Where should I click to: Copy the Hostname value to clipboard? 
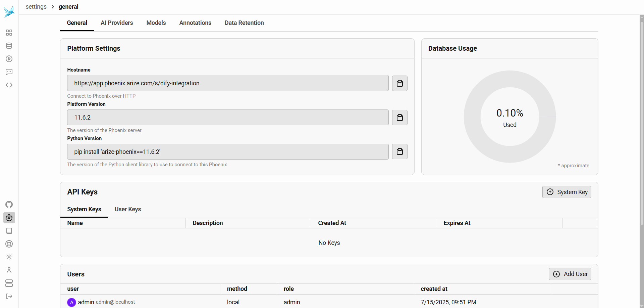[399, 83]
